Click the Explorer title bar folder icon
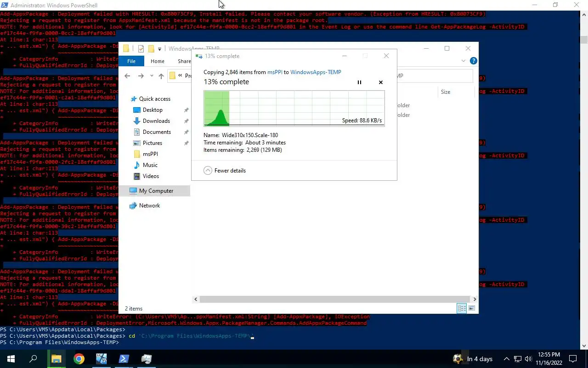588x368 pixels. point(126,49)
